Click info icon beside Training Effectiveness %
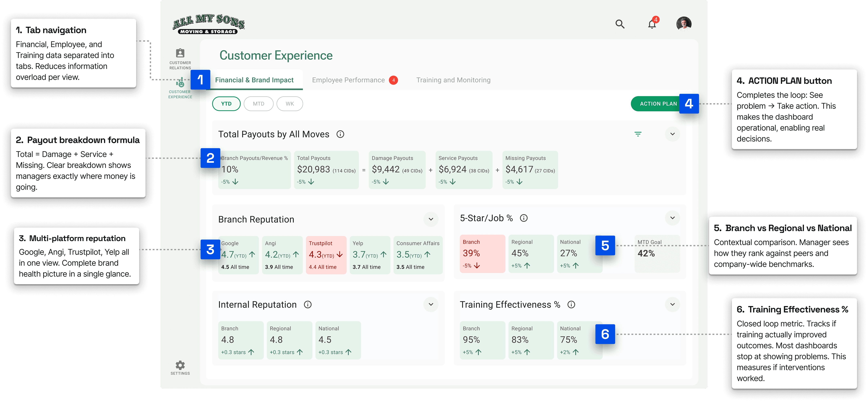Image resolution: width=868 pixels, height=402 pixels. coord(571,305)
